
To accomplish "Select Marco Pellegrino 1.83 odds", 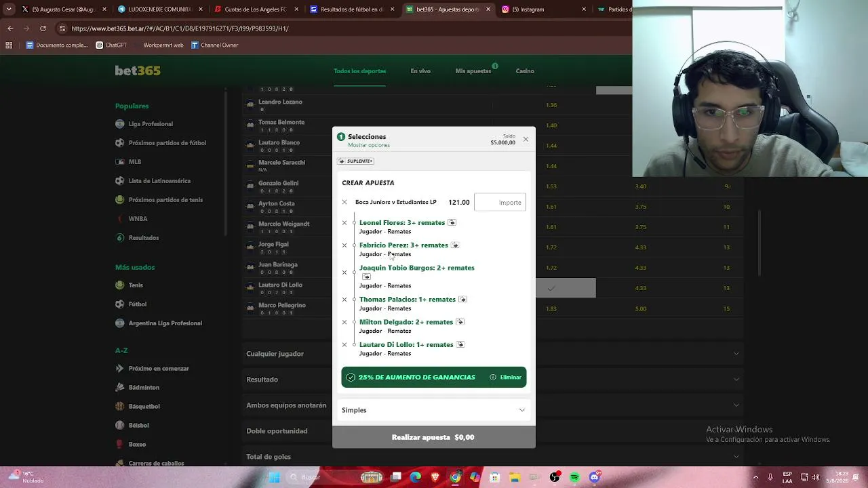I will point(551,308).
